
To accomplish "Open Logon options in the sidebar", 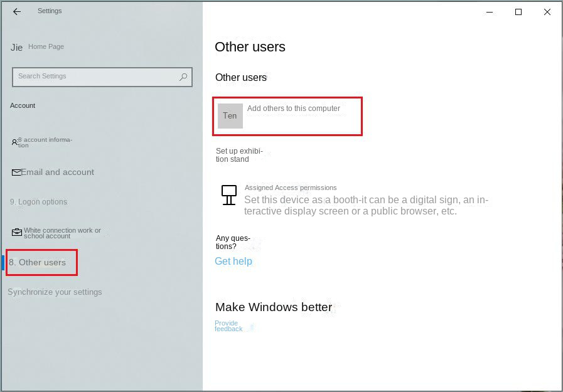I will tap(39, 202).
